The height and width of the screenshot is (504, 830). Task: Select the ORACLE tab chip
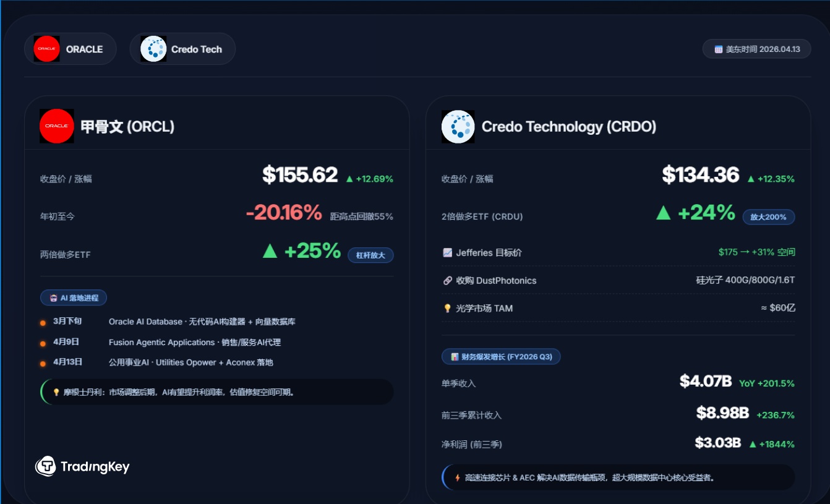point(71,49)
